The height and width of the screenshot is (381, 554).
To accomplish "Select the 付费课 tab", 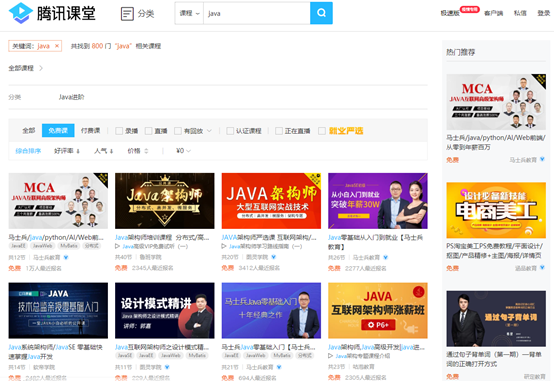I will (90, 131).
